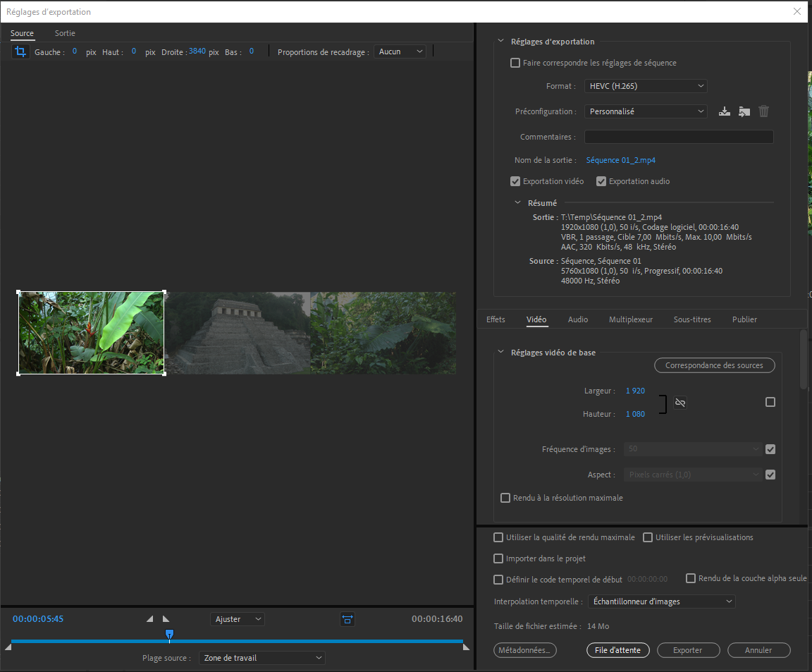Open the Format dropdown HEVC (H.265)
This screenshot has height=672, width=812.
point(646,86)
